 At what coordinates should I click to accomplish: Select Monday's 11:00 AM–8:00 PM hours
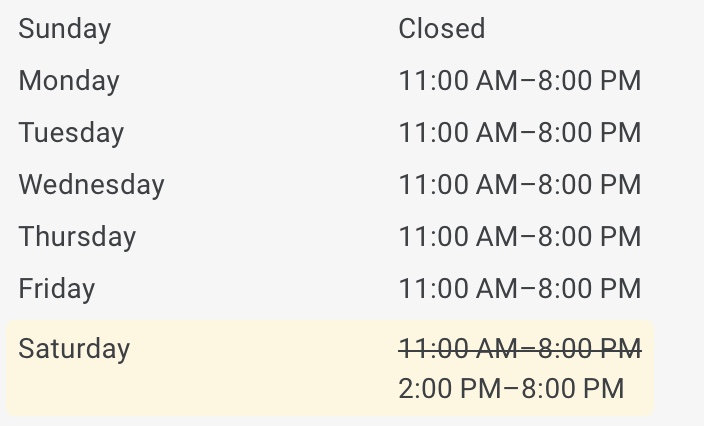pos(520,81)
